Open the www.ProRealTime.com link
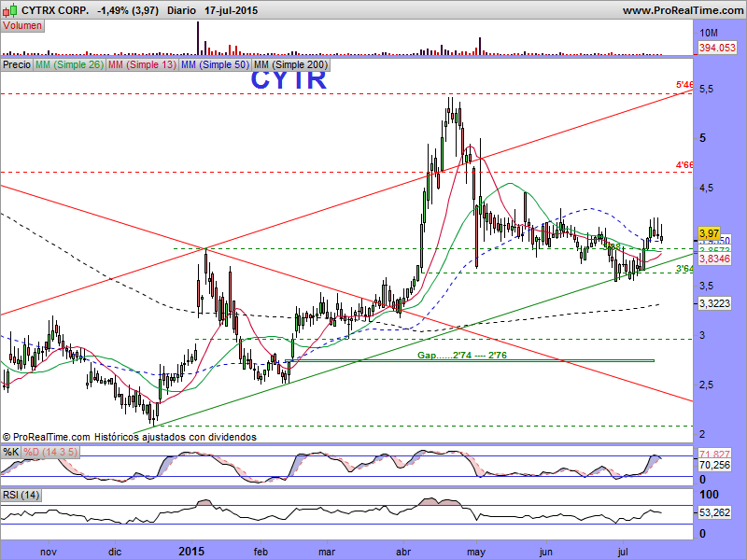747x560 pixels. click(684, 10)
